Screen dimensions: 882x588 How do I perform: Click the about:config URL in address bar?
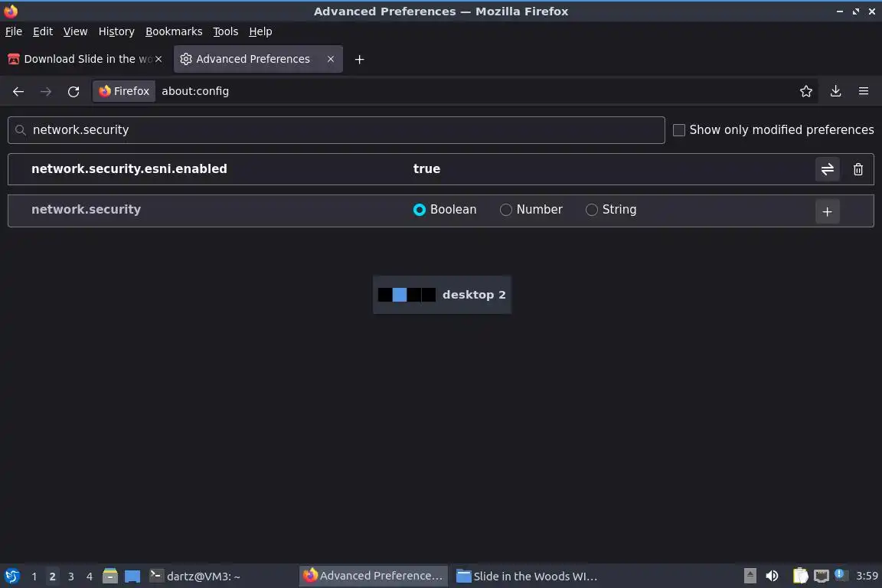(195, 91)
